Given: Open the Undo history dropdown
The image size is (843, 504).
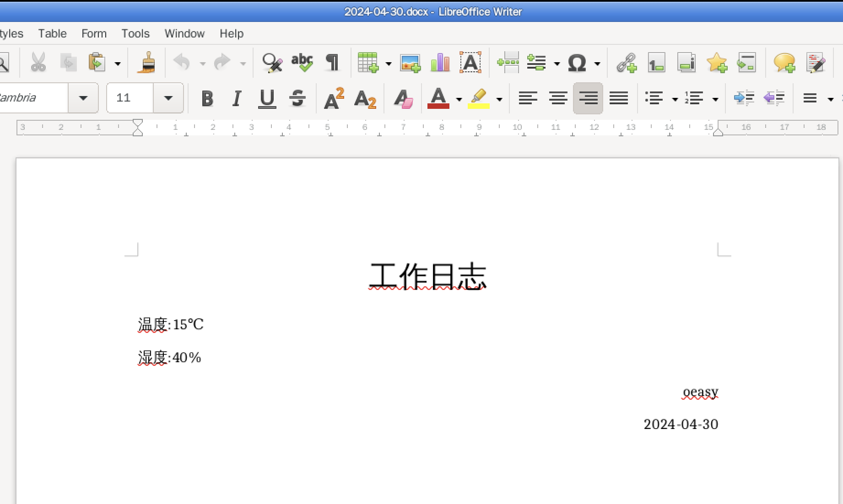Looking at the screenshot, I should tap(203, 64).
